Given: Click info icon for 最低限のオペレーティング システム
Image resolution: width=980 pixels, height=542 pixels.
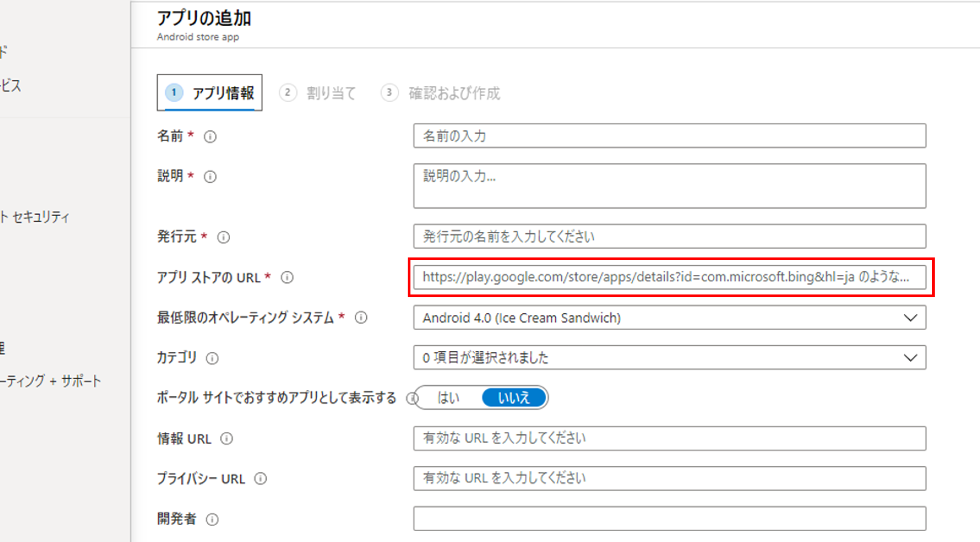Looking at the screenshot, I should pos(361,318).
